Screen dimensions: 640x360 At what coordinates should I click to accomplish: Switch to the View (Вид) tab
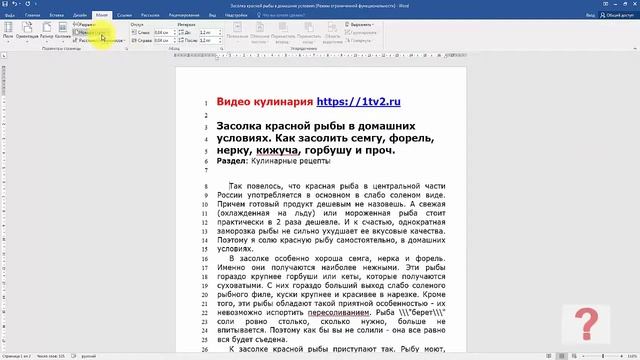tap(212, 15)
